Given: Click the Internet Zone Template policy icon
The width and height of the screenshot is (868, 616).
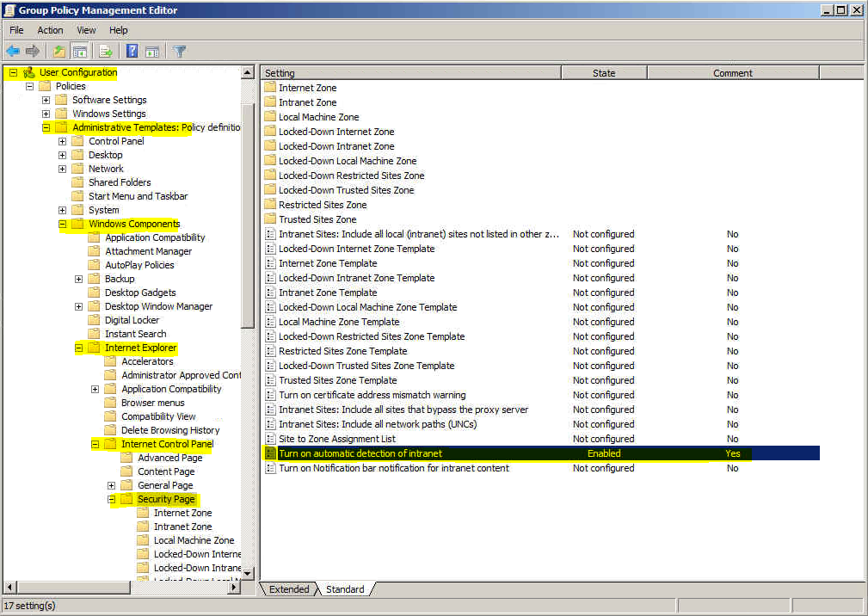Looking at the screenshot, I should (x=270, y=263).
